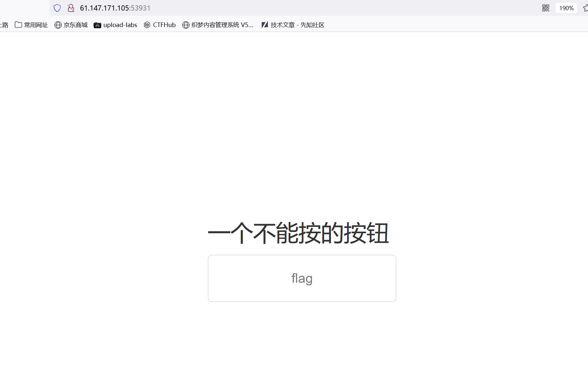Click the 190% zoom level indicator
588x387 pixels.
pos(566,8)
